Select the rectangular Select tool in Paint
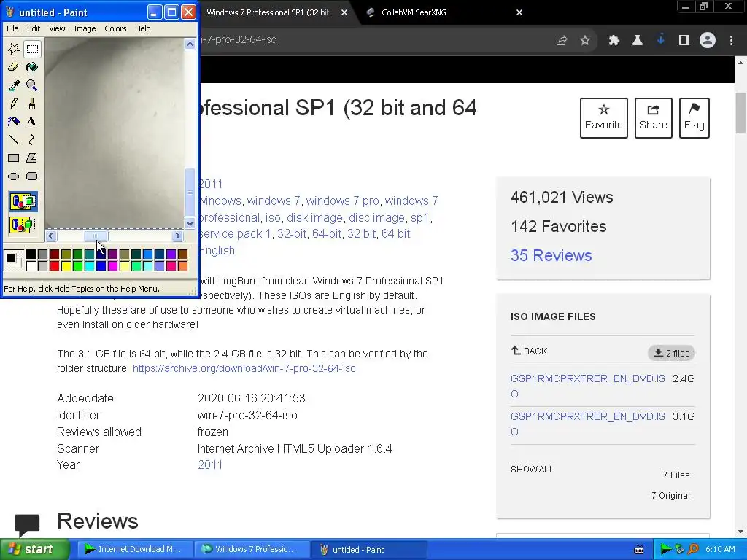This screenshot has height=560, width=747. [32, 49]
